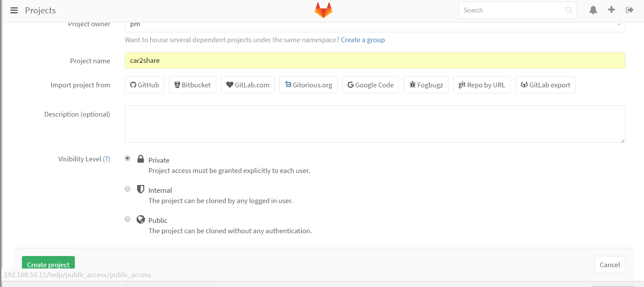
Task: Open the hamburger navigation menu
Action: click(x=14, y=10)
